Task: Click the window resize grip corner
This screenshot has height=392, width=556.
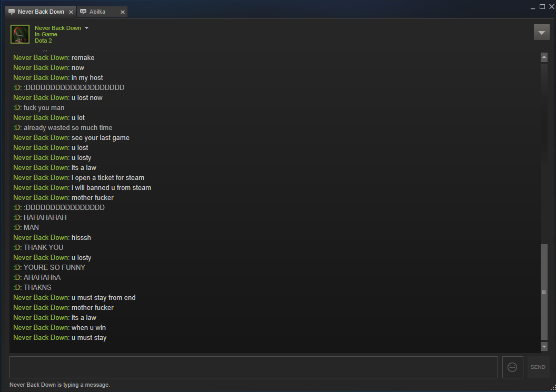Action: pos(553,388)
